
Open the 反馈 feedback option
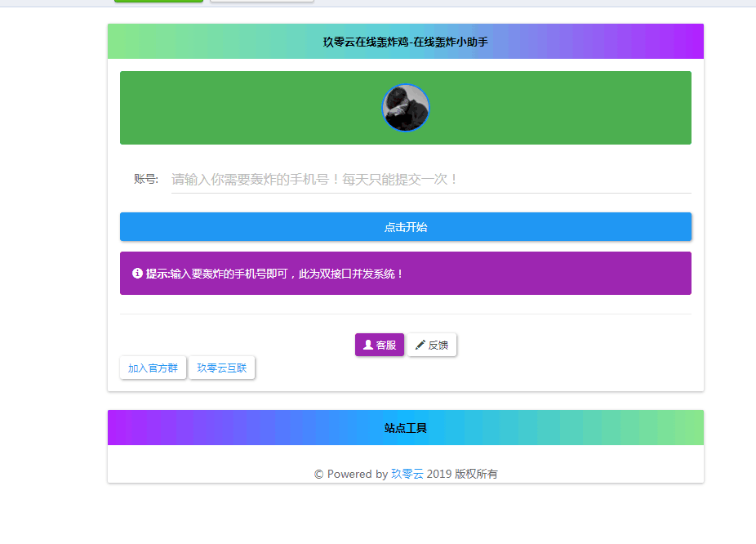pyautogui.click(x=432, y=344)
